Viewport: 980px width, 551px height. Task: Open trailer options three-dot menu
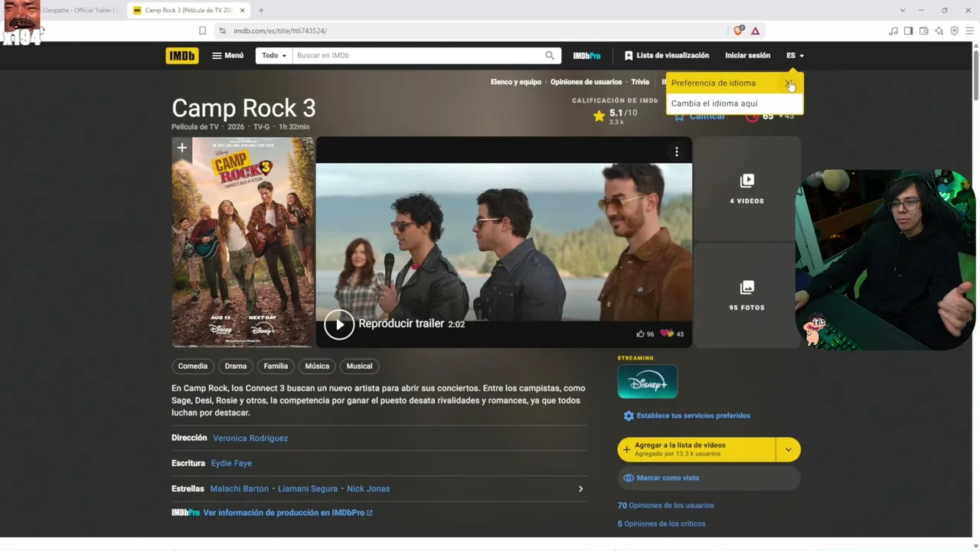[676, 152]
